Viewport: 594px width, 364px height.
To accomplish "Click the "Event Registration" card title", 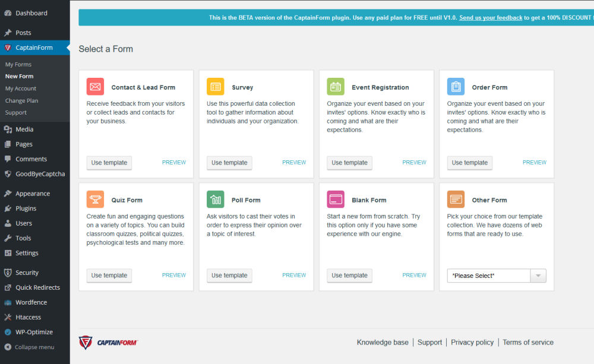I will [380, 87].
